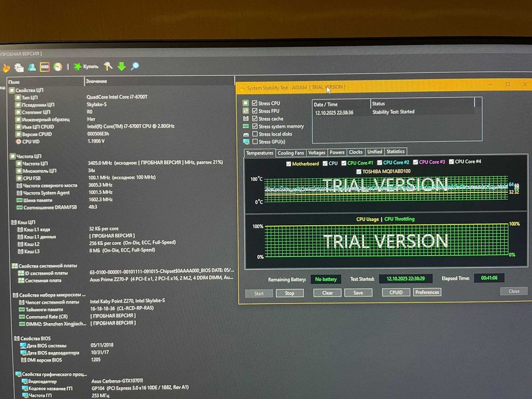
Task: Toggle the CPU temperature graph checkbox
Action: 325,164
